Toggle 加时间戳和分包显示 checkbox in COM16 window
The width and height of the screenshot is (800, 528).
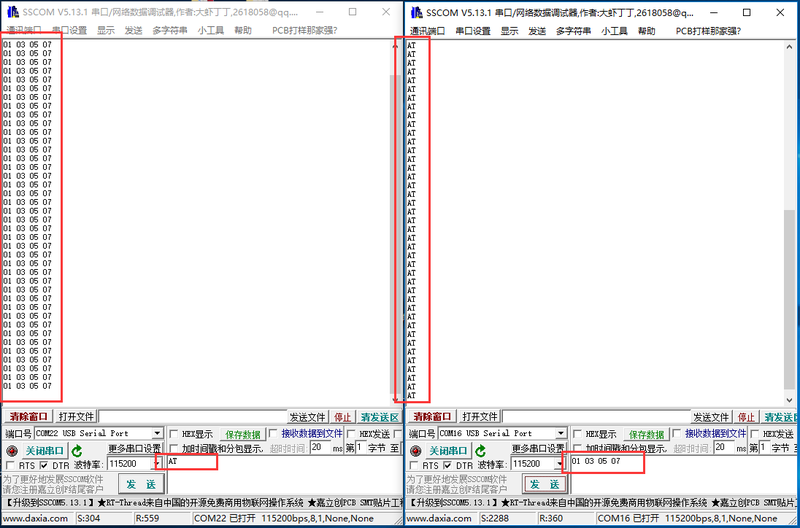click(x=577, y=449)
